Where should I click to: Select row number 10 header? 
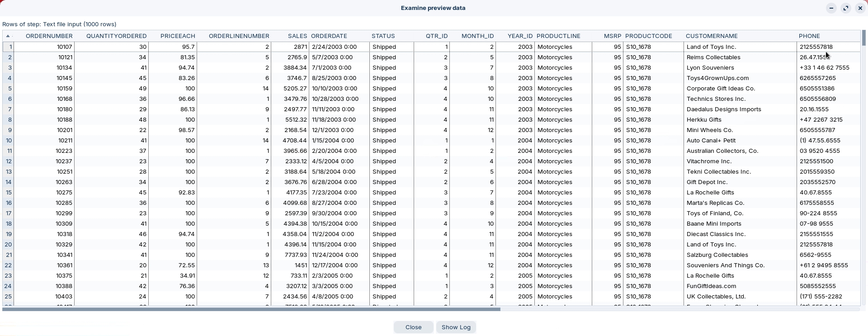click(9, 141)
